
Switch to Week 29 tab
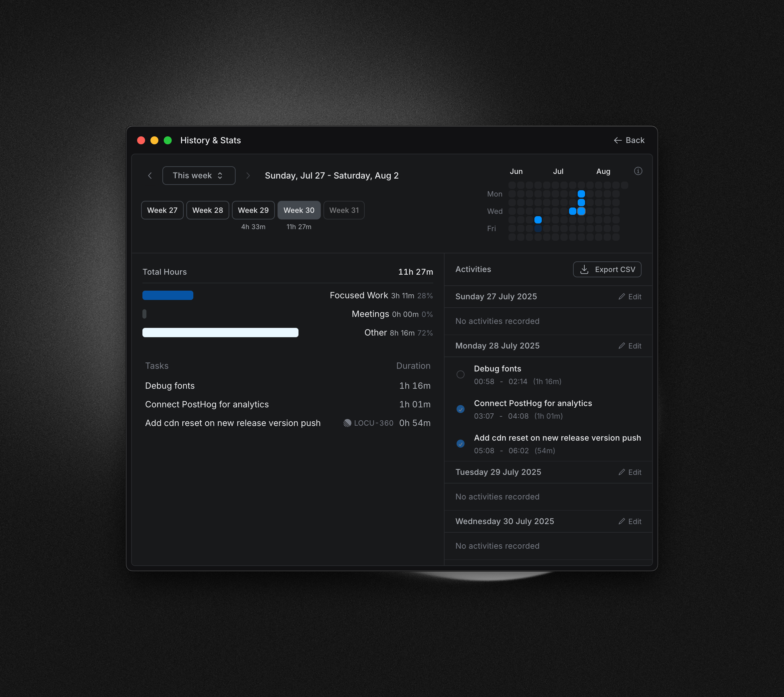coord(253,210)
